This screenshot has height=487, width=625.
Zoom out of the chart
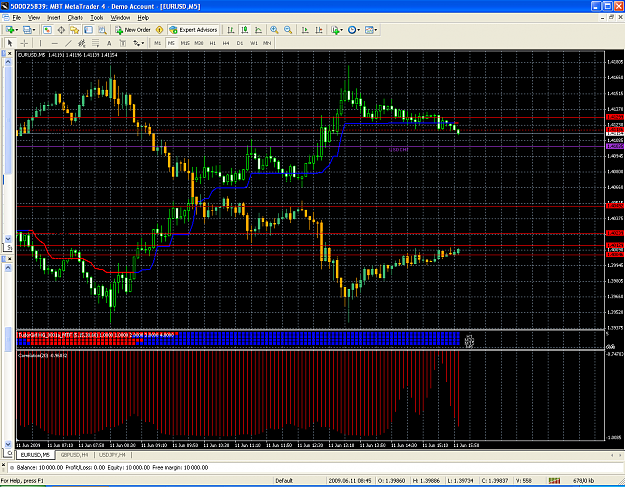[288, 30]
